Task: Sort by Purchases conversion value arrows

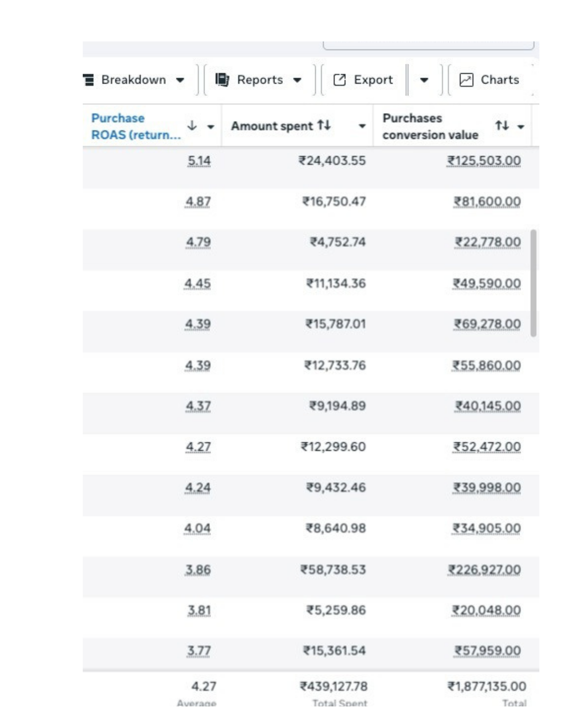Action: [x=502, y=126]
